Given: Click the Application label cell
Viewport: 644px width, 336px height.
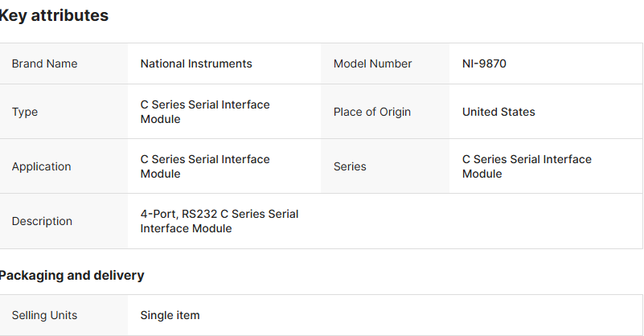Looking at the screenshot, I should 41,166.
